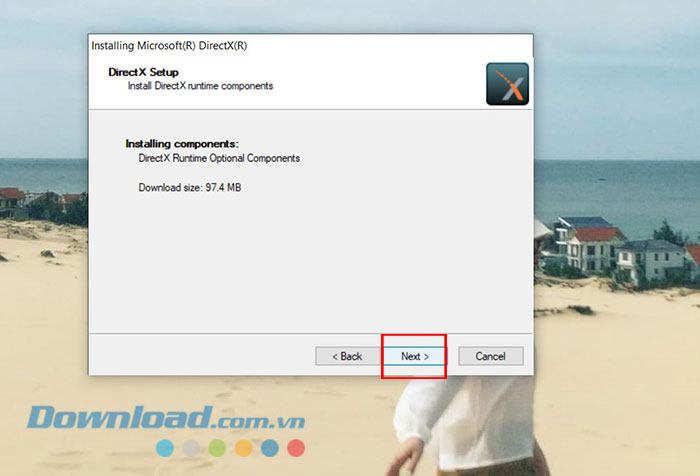This screenshot has width=700, height=476.
Task: Click the 'Download size: 97.4 MB' text
Action: pos(190,188)
